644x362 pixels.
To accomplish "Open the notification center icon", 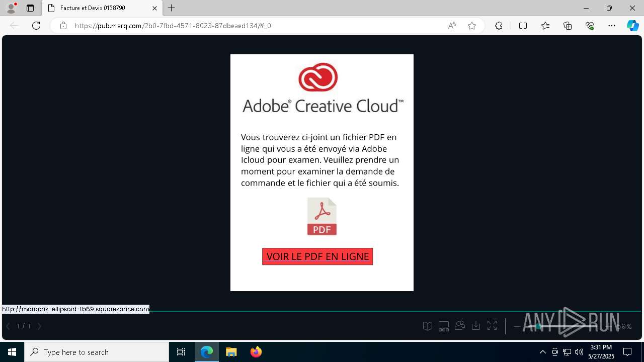I will click(627, 352).
